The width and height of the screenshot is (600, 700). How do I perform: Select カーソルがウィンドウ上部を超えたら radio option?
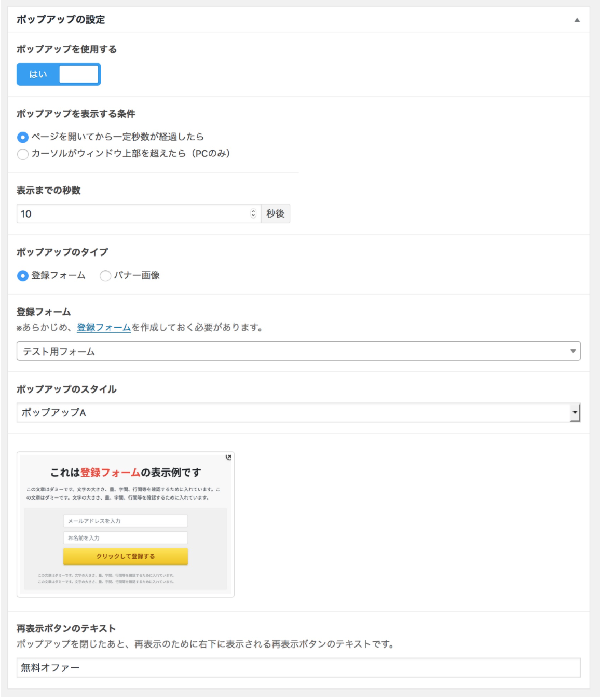(23, 154)
